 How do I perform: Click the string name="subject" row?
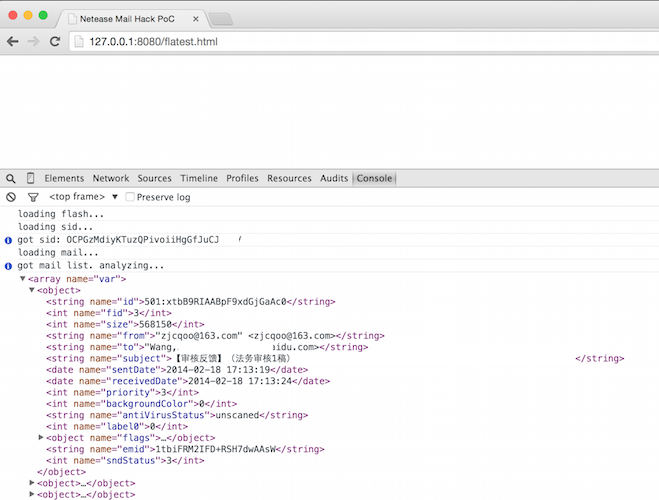coord(335,358)
